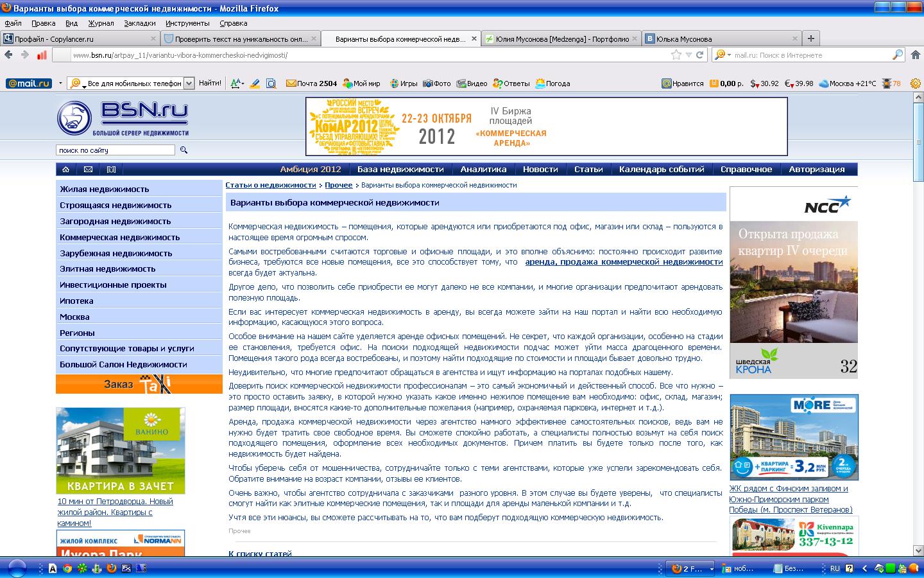Click the browser address bar
Image resolution: width=924 pixels, height=578 pixels.
[x=369, y=55]
